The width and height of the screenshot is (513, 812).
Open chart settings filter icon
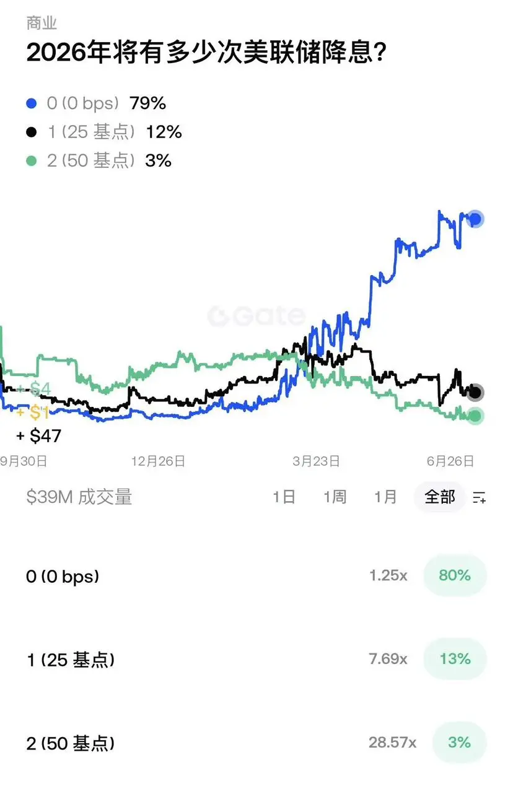[479, 497]
